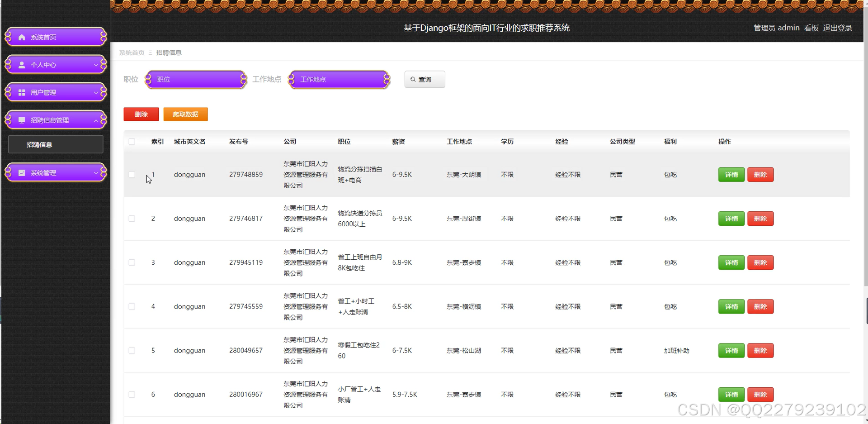
Task: Click the 公司类型 column header
Action: (622, 142)
